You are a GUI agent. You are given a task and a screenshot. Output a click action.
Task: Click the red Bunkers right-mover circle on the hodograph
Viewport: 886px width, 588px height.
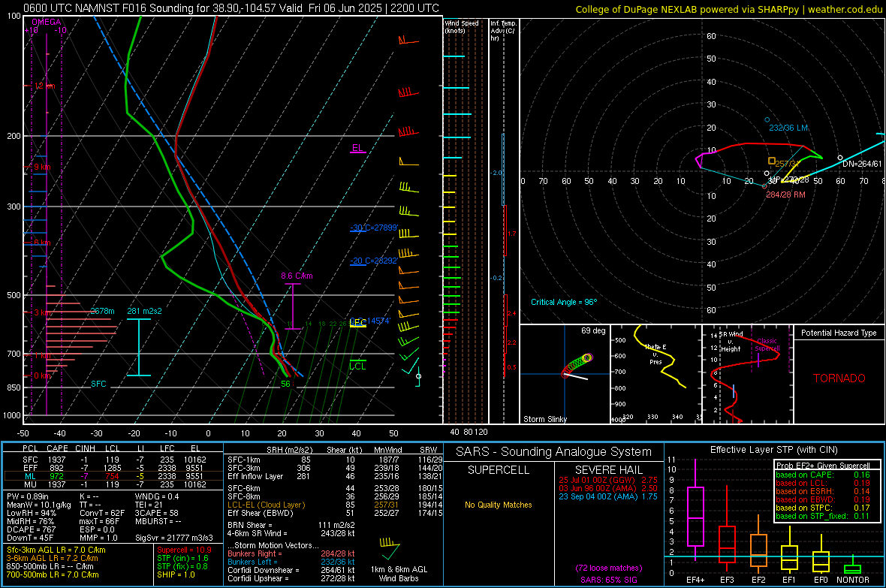(x=764, y=186)
